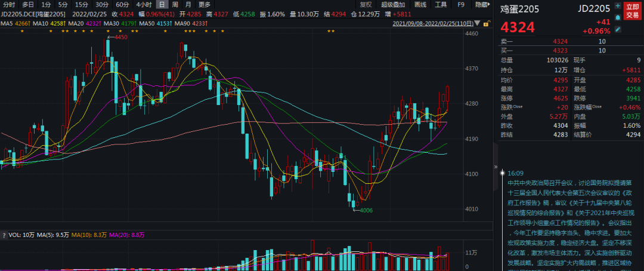Screen dimensions: 644x271
Task: Click the date range 2021/09/08-2022/02/25(110日) link
Action: click(434, 24)
